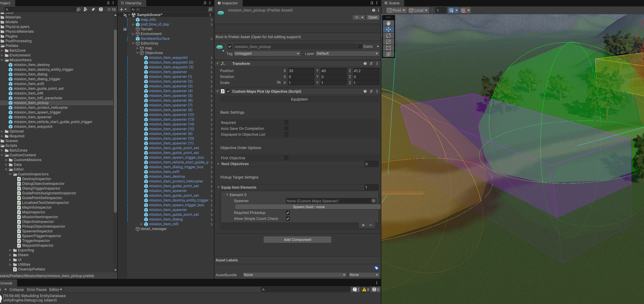Screen dimensions: 644x304
Task: Click the Add Component button
Action: tap(297, 240)
